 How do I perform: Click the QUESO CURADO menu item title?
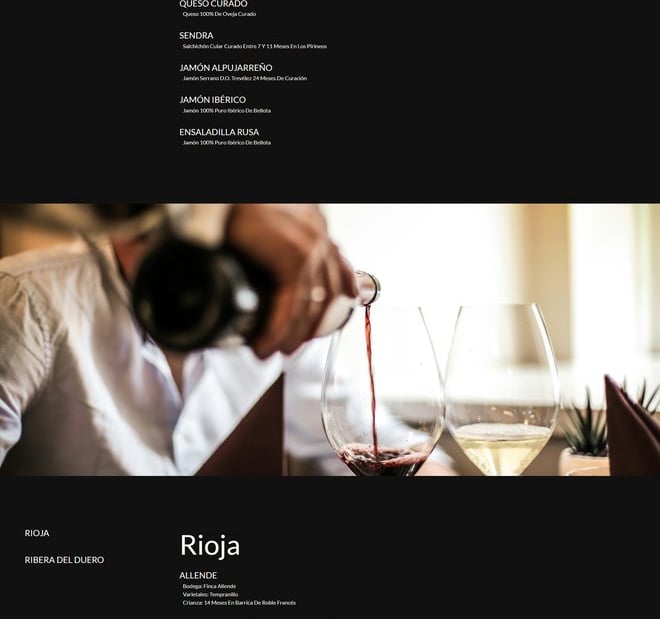point(213,4)
